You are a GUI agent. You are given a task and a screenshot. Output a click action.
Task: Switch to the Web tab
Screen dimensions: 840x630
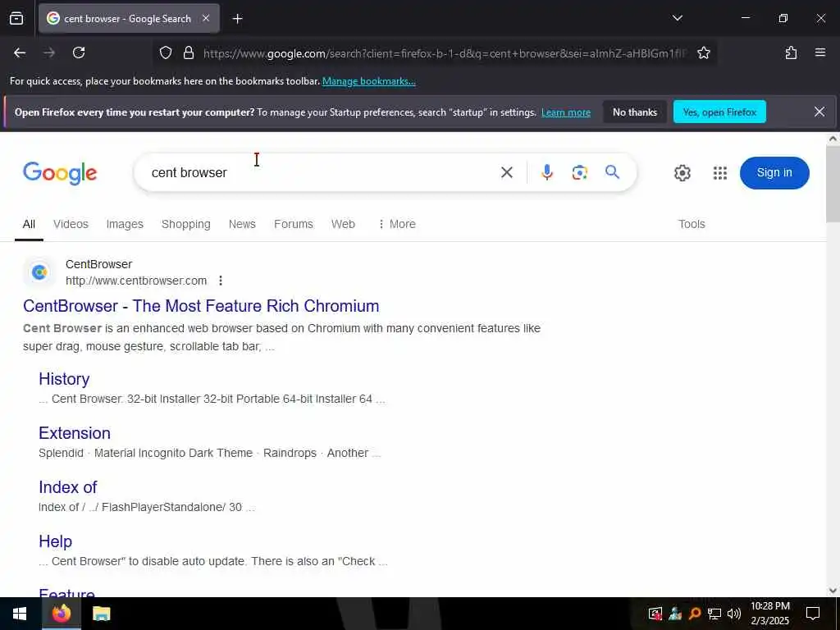(x=343, y=225)
